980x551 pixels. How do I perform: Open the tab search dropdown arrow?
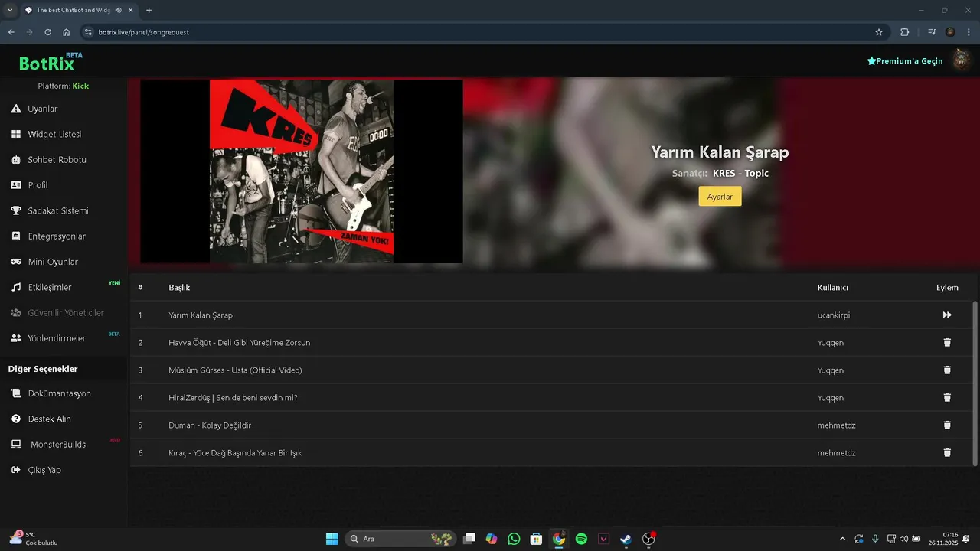[10, 10]
